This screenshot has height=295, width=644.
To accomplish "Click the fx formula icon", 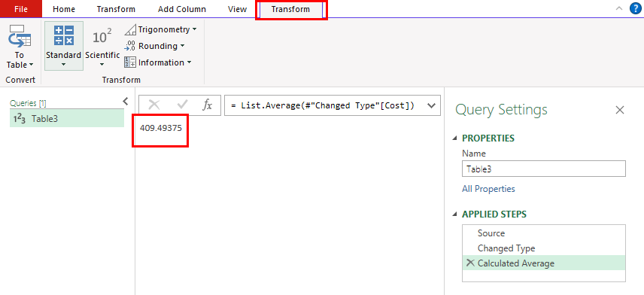I will coord(208,105).
